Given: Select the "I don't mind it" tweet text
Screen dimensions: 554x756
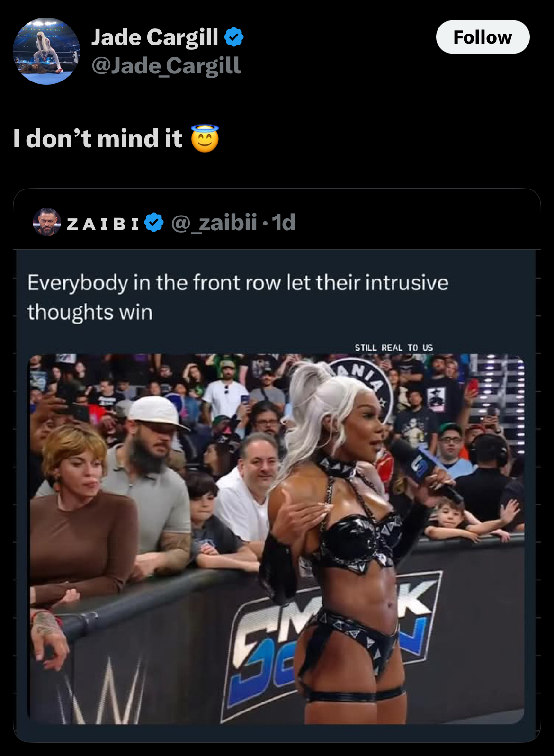Looking at the screenshot, I should 98,138.
